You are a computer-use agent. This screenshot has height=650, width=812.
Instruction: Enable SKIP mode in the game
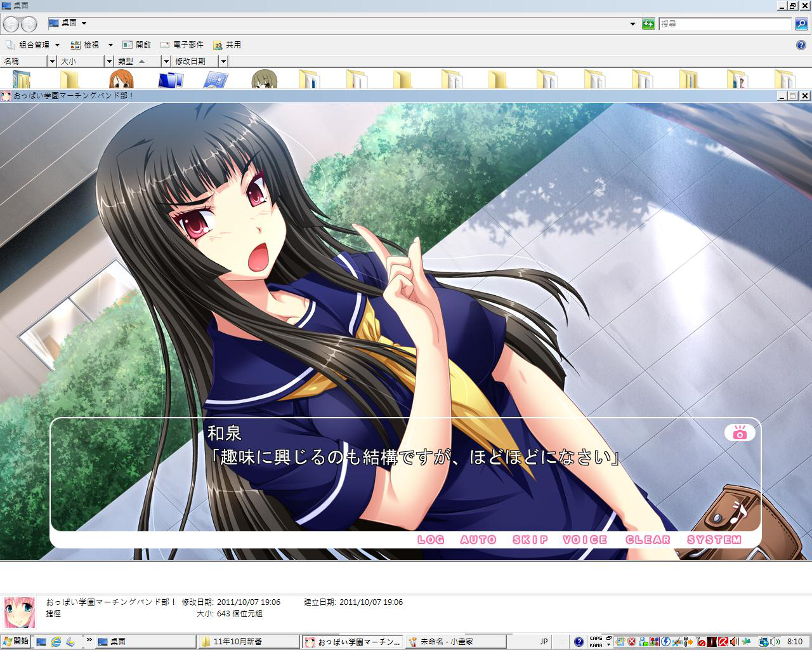point(530,540)
